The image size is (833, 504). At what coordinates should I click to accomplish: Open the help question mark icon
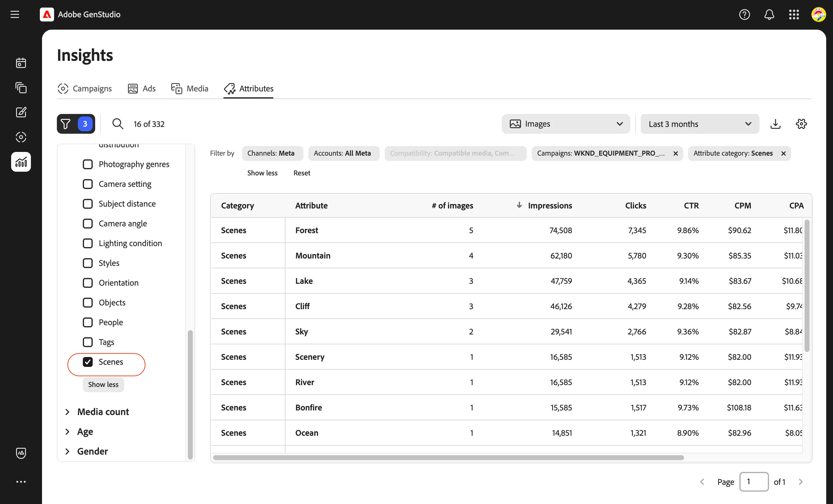744,15
